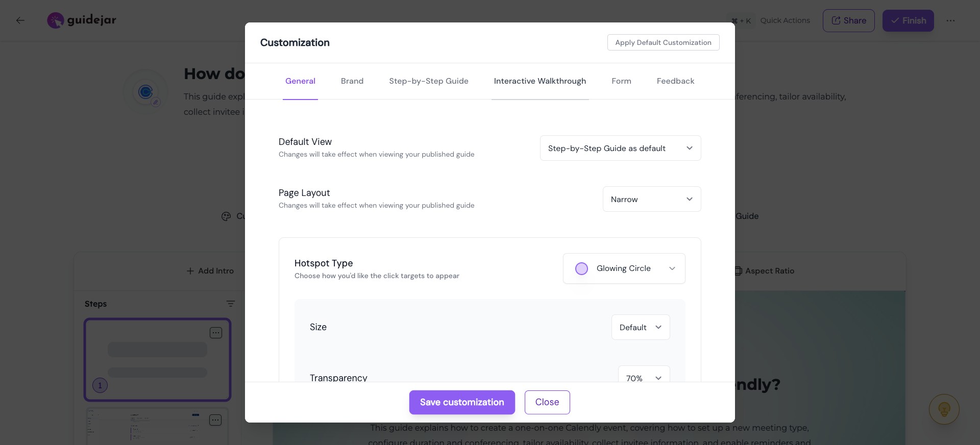
Task: Go to the Feedback tab
Action: point(675,81)
